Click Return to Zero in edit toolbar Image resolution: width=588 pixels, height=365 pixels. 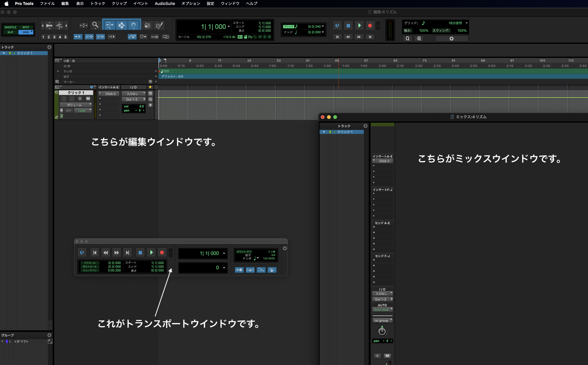[337, 37]
